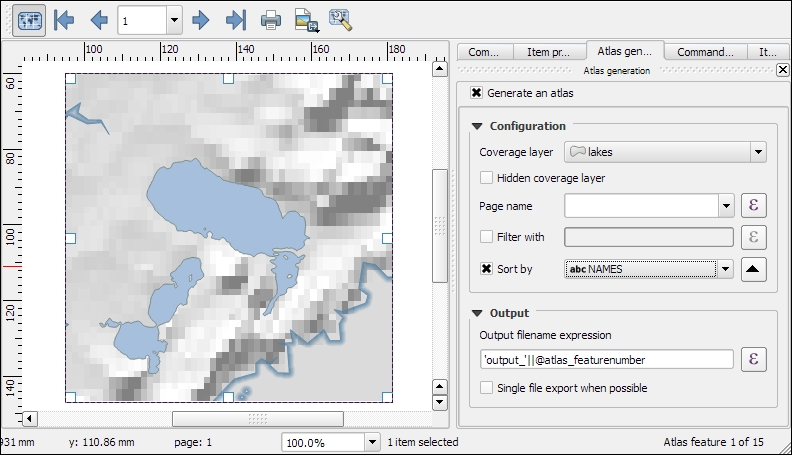Screen dimensions: 792x455
Task: Print the atlas
Action: (271, 21)
